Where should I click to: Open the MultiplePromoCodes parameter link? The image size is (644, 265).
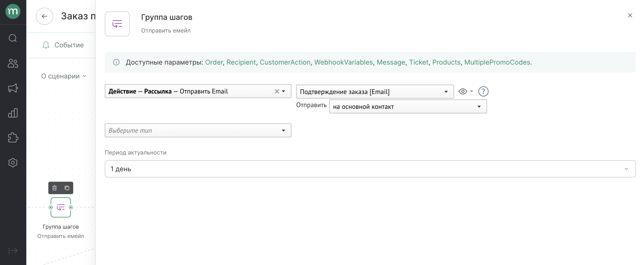(497, 62)
